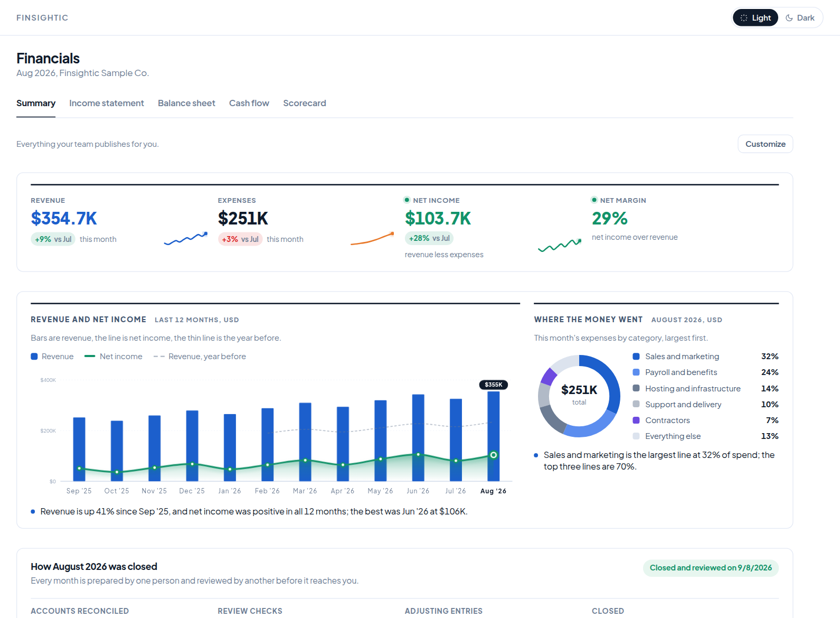Screen dimensions: 840x618
Task: Click the $355K tooltip label
Action: click(x=494, y=385)
